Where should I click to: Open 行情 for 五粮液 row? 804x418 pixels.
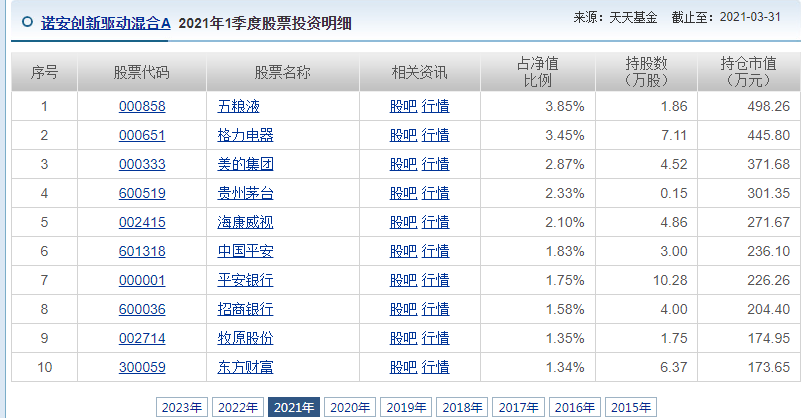[435, 106]
